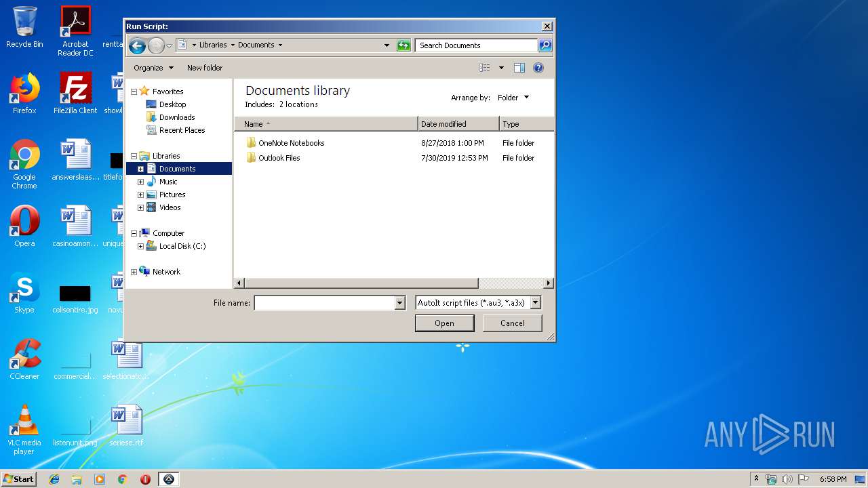Select the OneNote Notebooks folder
868x488 pixels.
click(x=291, y=143)
